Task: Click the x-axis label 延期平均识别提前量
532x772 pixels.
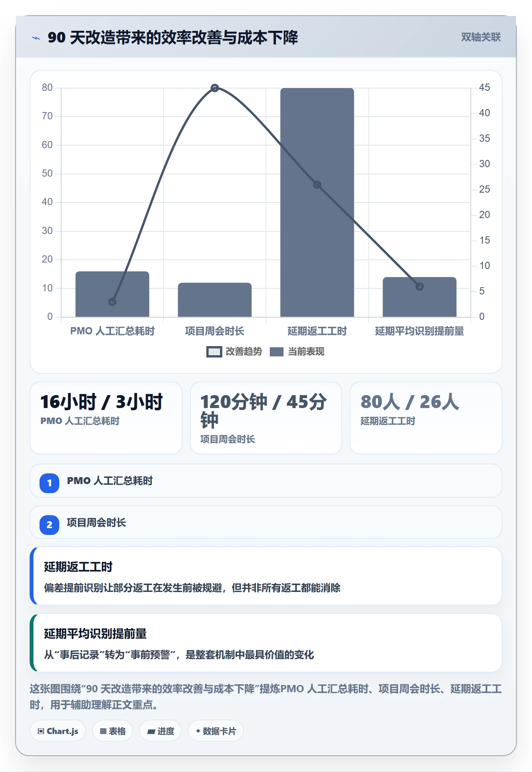Action: [420, 331]
